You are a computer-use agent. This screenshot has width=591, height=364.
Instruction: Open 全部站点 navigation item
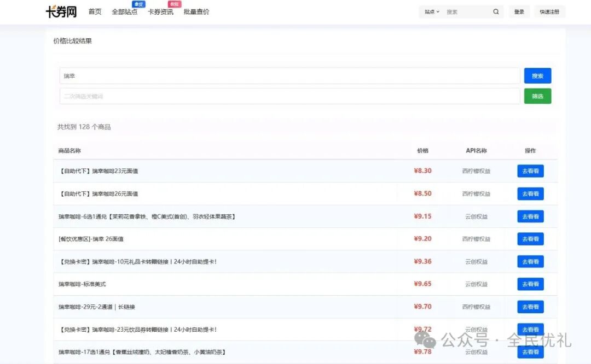[x=124, y=11]
